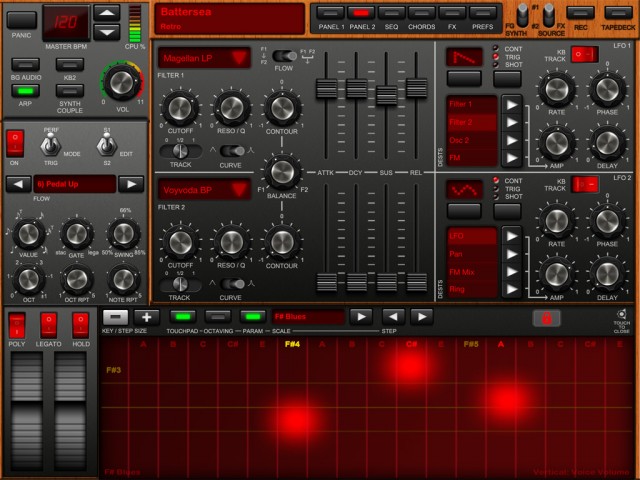
Task: Toggle the ARP green button
Action: [23, 91]
